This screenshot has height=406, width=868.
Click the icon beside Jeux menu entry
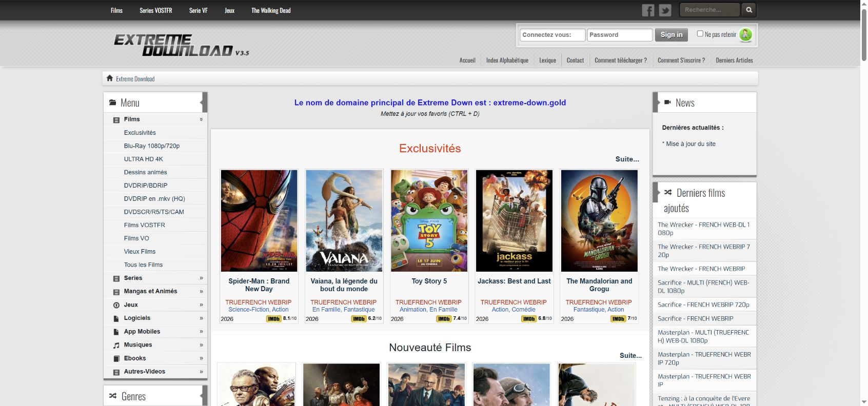point(116,305)
